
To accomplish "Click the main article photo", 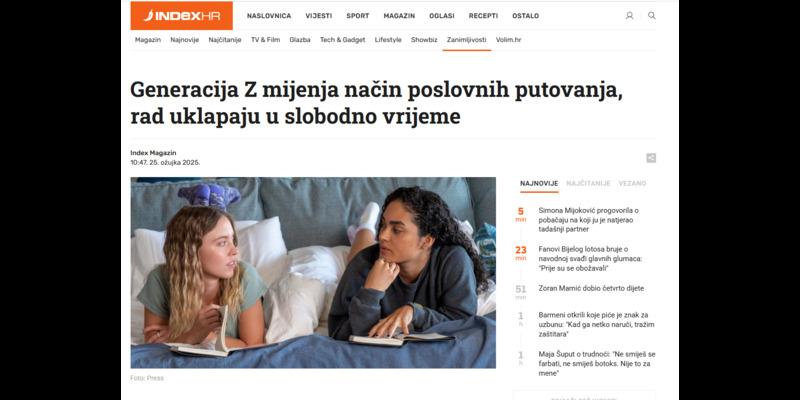I will tap(313, 272).
